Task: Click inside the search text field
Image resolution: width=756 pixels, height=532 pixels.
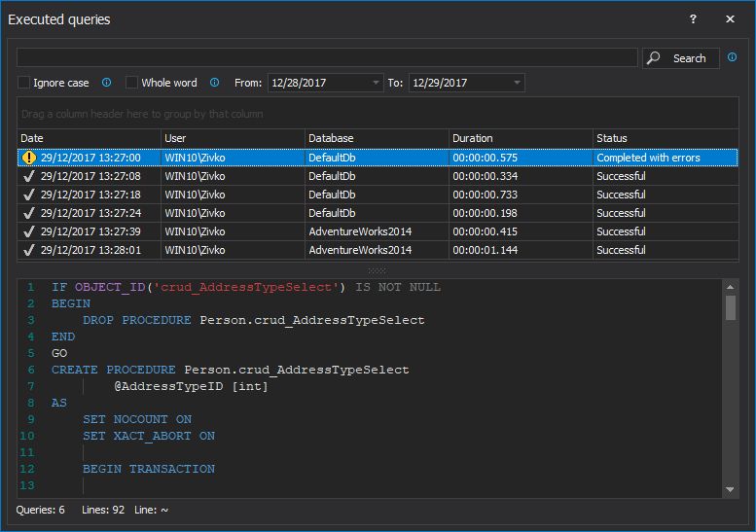Action: (x=327, y=57)
